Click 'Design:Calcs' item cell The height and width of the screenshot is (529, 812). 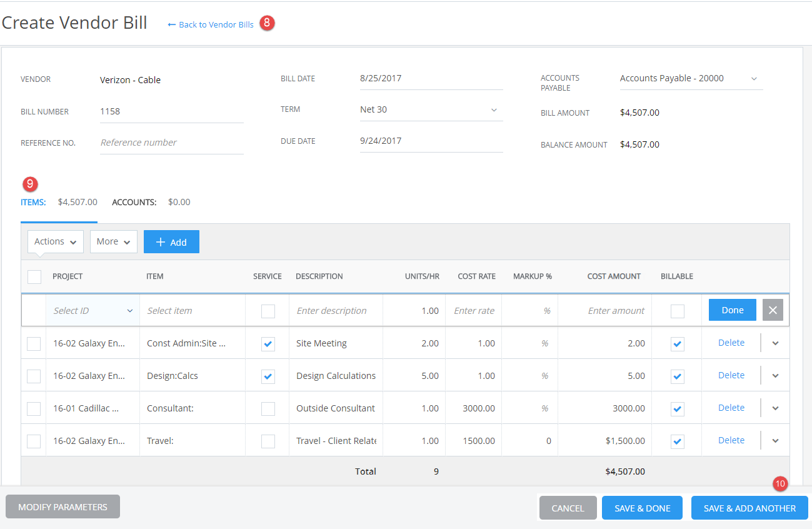coord(193,376)
